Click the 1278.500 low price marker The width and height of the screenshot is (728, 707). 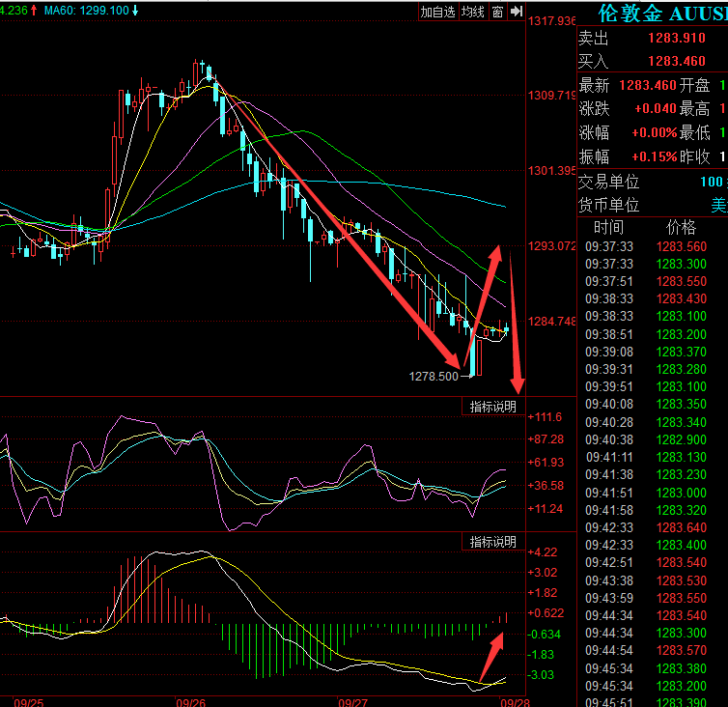click(434, 376)
